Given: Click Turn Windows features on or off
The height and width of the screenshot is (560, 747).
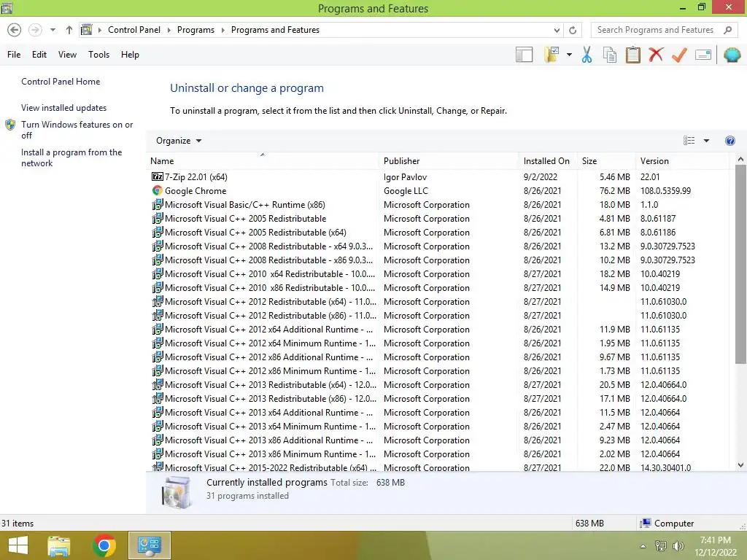Looking at the screenshot, I should [x=77, y=130].
